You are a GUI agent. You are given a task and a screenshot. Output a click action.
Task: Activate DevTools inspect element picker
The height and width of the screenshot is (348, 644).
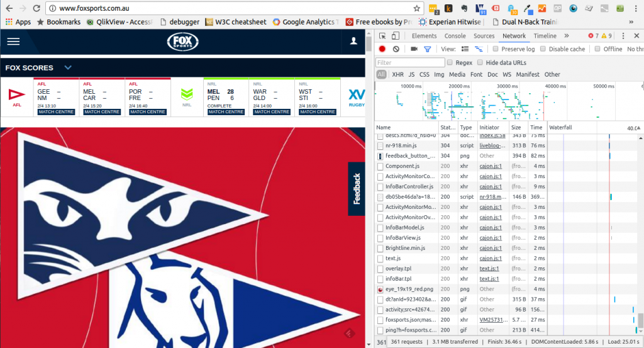[x=382, y=36]
